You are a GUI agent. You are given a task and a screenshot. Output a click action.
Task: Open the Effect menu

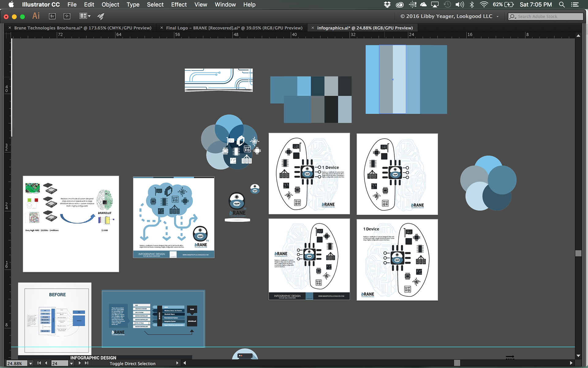[x=179, y=5]
